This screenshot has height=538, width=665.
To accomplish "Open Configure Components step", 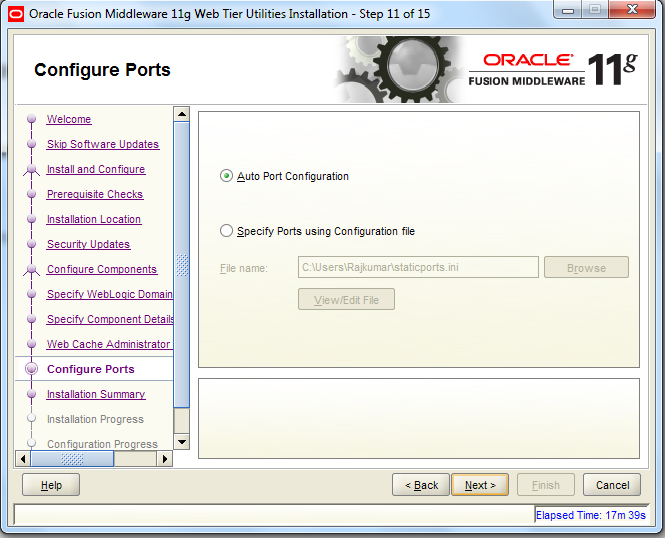I will click(102, 269).
